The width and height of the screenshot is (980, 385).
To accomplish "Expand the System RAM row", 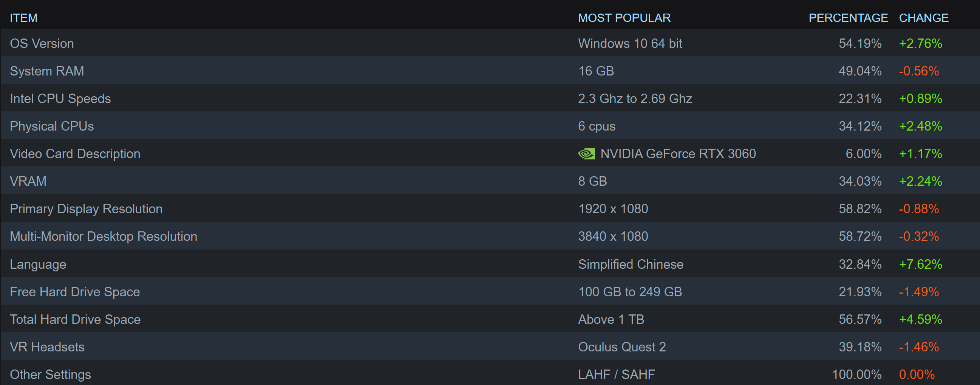I will point(47,71).
